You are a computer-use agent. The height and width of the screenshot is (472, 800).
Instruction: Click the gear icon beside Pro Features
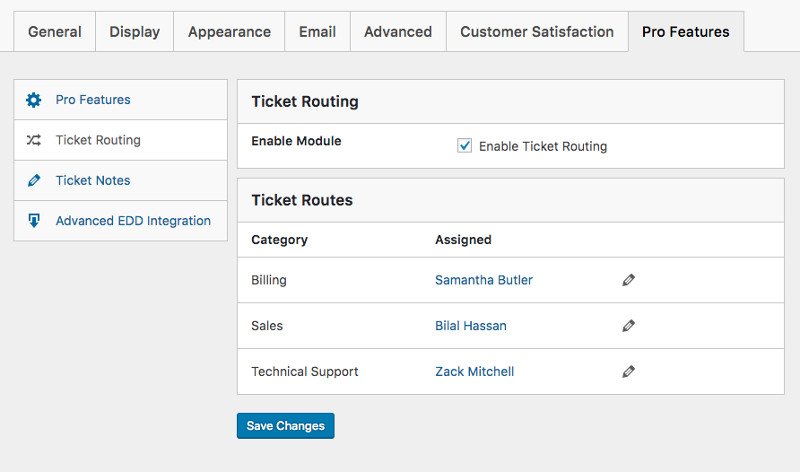pyautogui.click(x=34, y=100)
